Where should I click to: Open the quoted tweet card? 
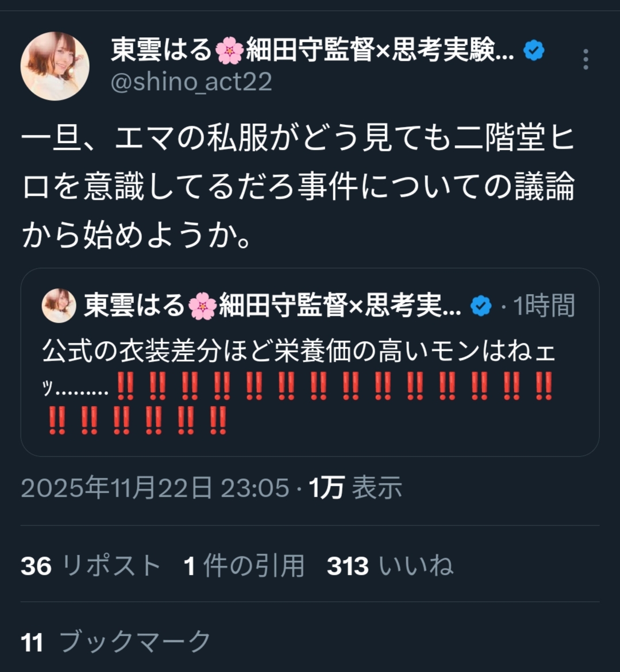[310, 362]
